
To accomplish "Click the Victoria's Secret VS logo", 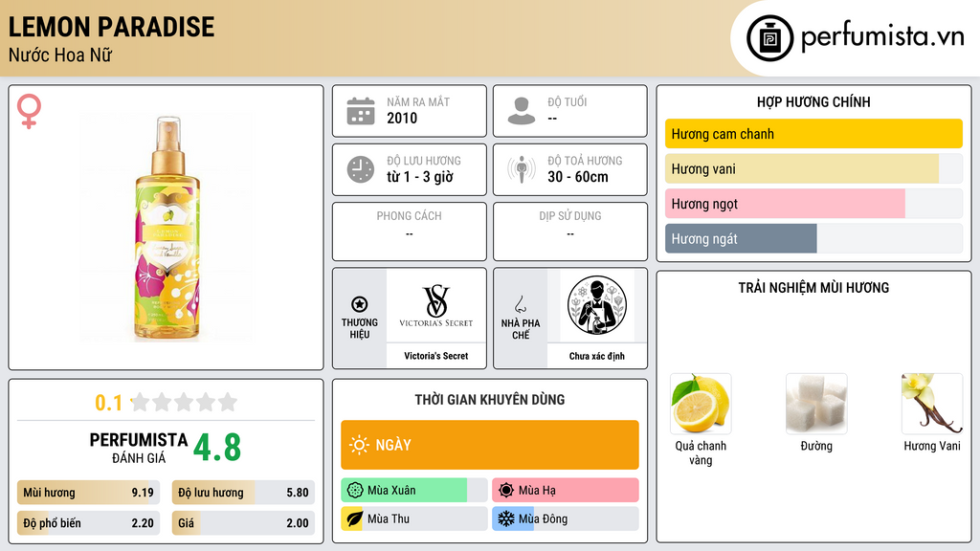I will tap(435, 306).
